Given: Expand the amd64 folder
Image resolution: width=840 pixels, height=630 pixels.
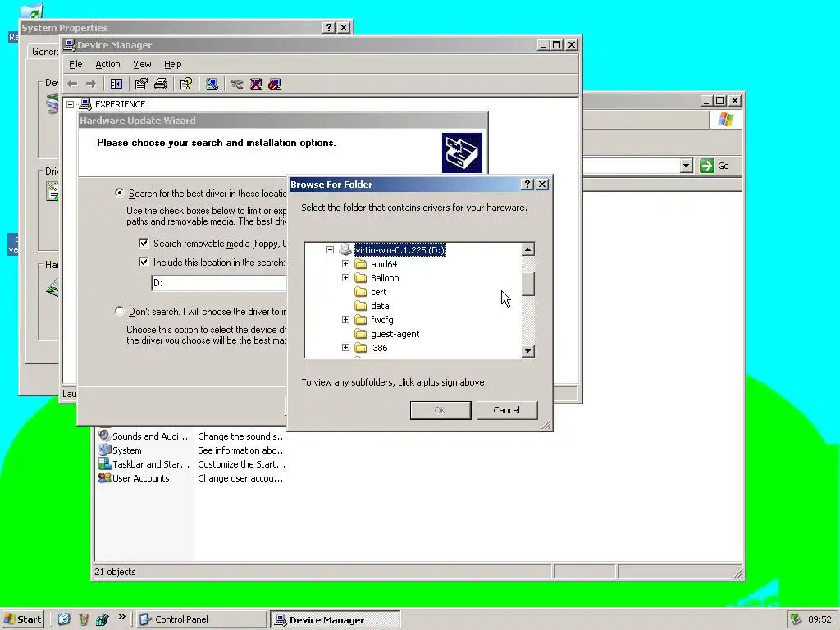Looking at the screenshot, I should click(x=345, y=264).
